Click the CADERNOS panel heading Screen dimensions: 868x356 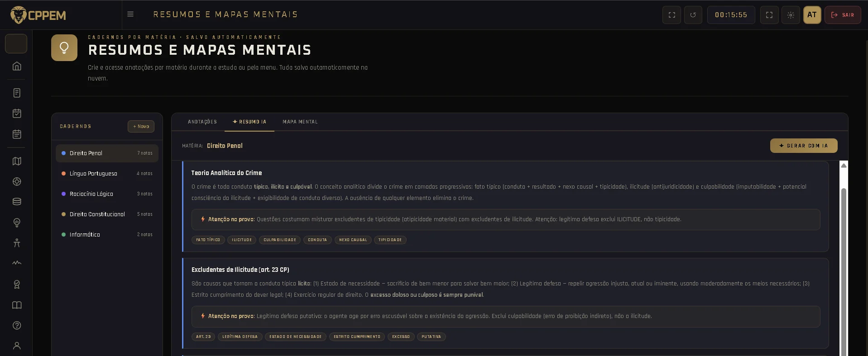click(76, 127)
